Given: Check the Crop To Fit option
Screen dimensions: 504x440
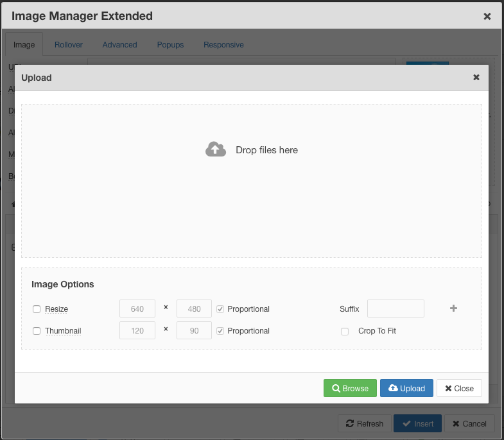Looking at the screenshot, I should (345, 331).
